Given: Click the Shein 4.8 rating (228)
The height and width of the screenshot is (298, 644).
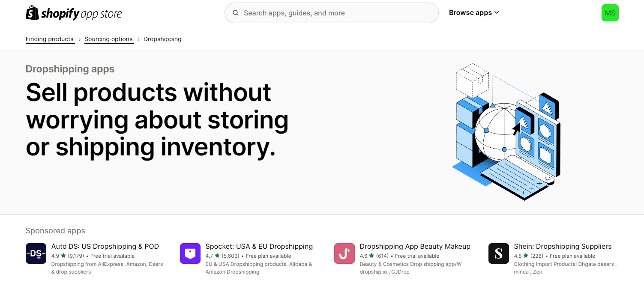Looking at the screenshot, I should click(x=529, y=256).
